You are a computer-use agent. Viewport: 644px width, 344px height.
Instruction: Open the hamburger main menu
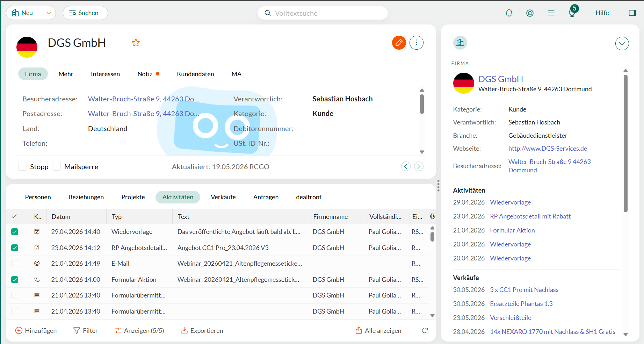tap(551, 13)
